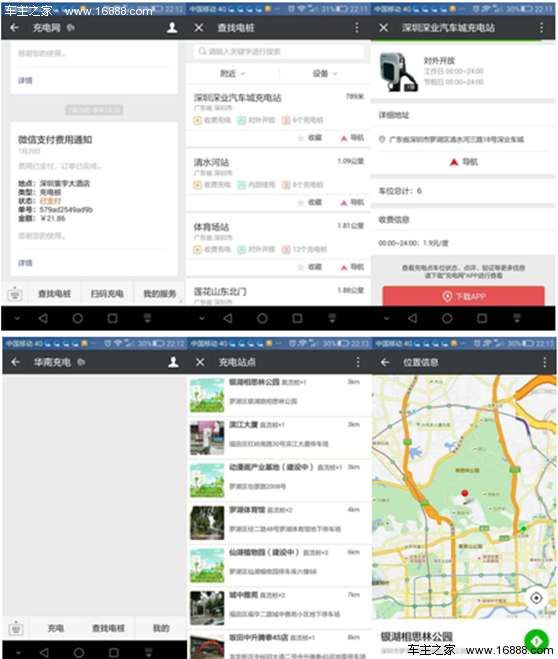Open the 银湖相思林公园 station row
The height and width of the screenshot is (659, 558).
279,395
